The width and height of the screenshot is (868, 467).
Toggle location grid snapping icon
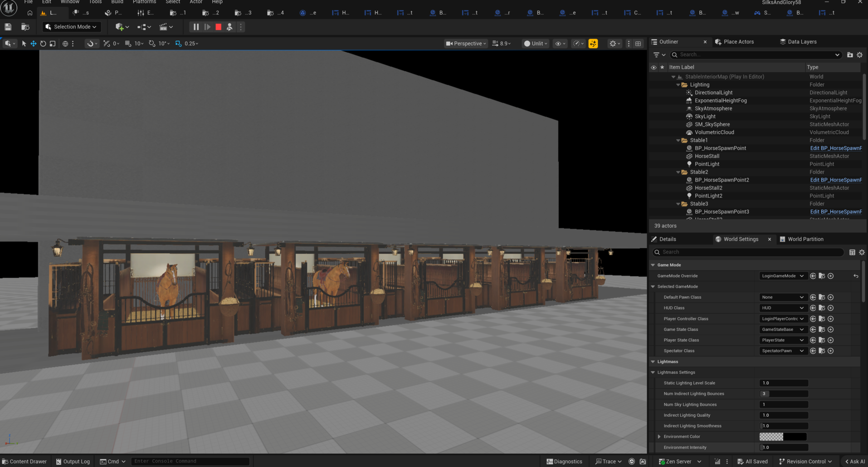(128, 44)
